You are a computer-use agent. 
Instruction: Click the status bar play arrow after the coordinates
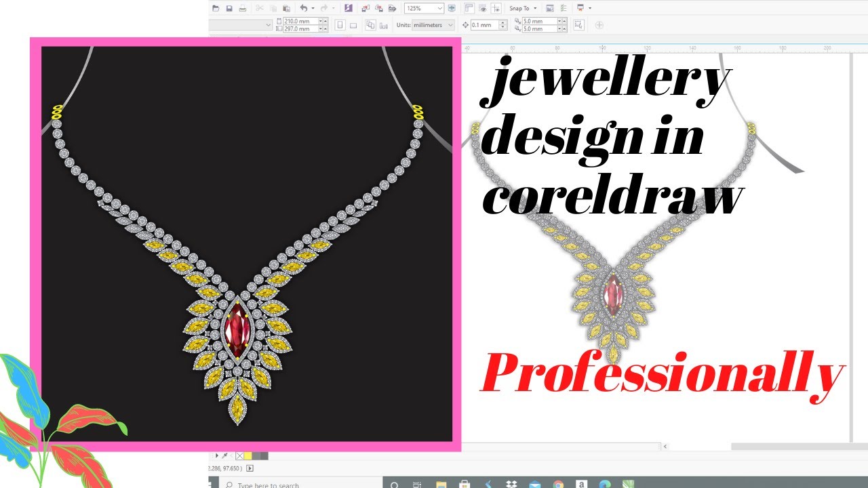[250, 468]
